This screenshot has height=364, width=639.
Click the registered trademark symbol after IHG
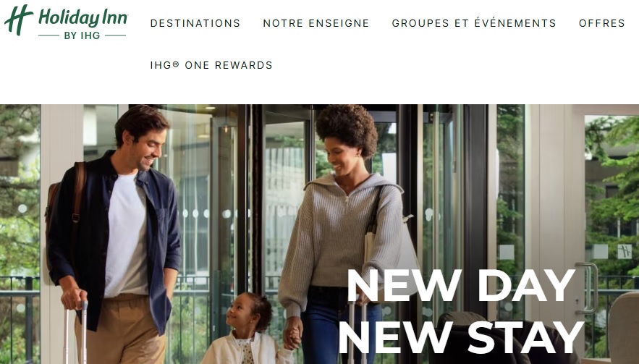[x=176, y=64]
